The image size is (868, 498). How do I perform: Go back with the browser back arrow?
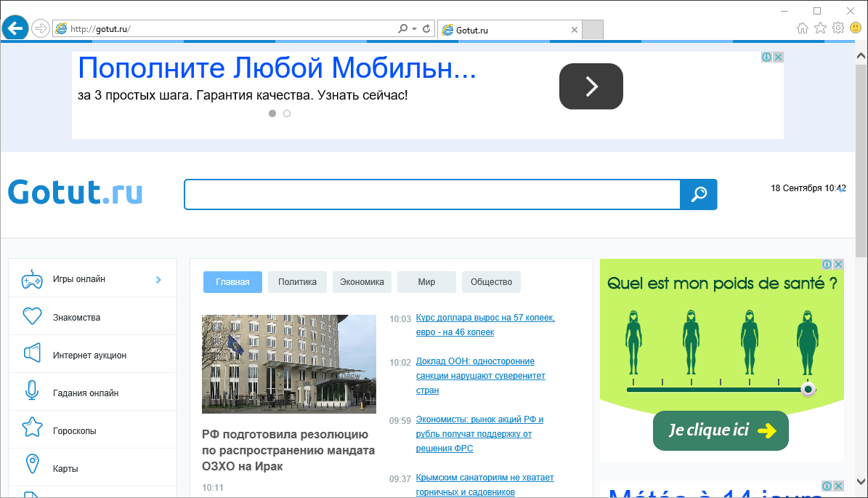click(x=15, y=28)
